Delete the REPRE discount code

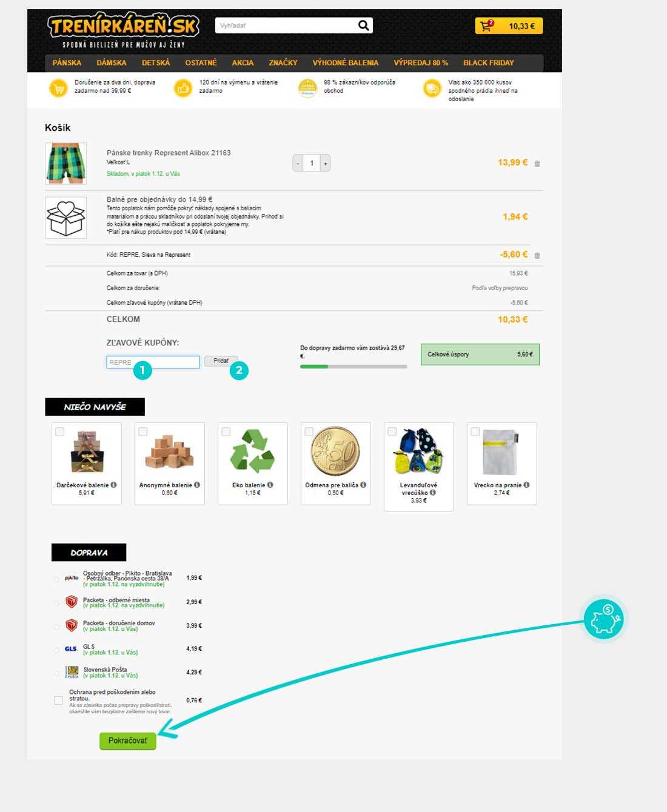tap(537, 256)
